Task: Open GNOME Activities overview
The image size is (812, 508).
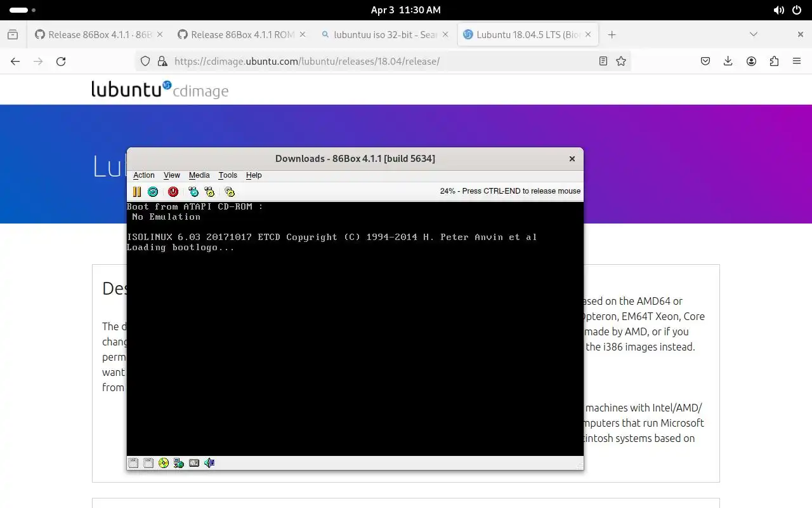Action: tap(23, 10)
